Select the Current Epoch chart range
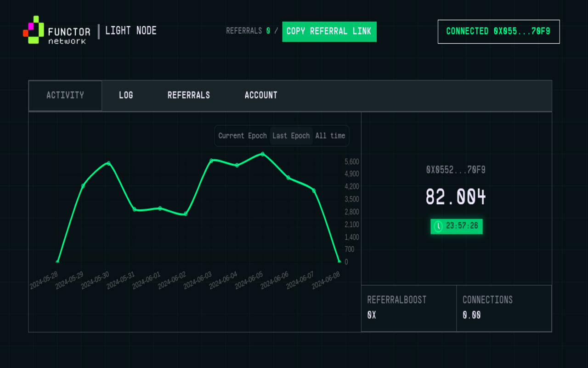The height and width of the screenshot is (368, 588). pos(242,136)
